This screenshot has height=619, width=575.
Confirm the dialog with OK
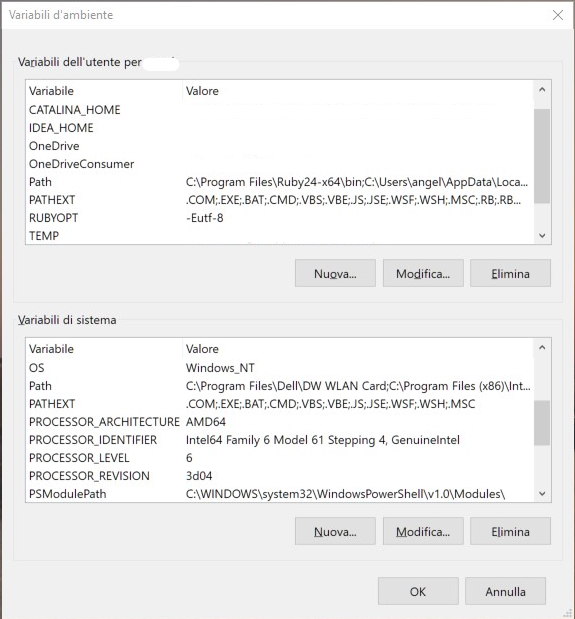(x=418, y=591)
